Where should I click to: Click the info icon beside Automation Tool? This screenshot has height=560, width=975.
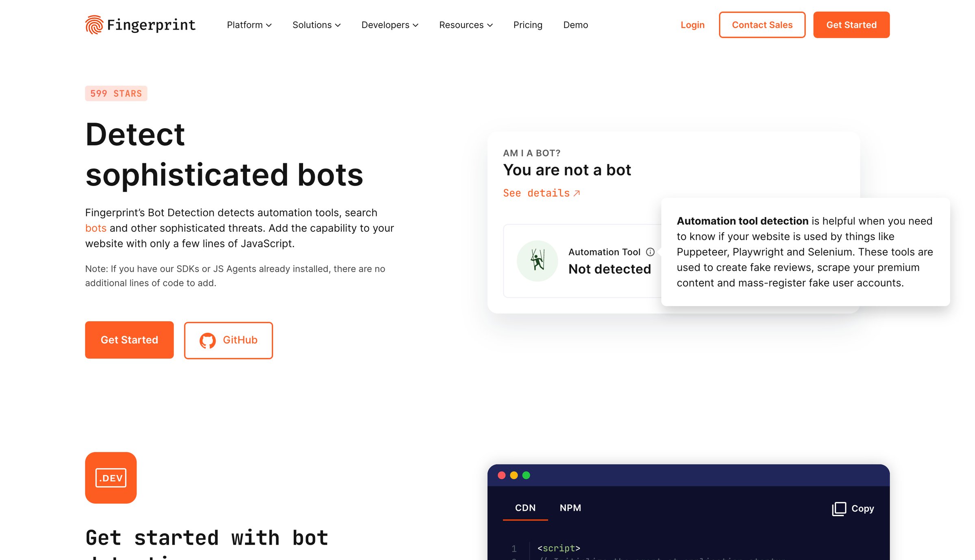click(x=650, y=252)
